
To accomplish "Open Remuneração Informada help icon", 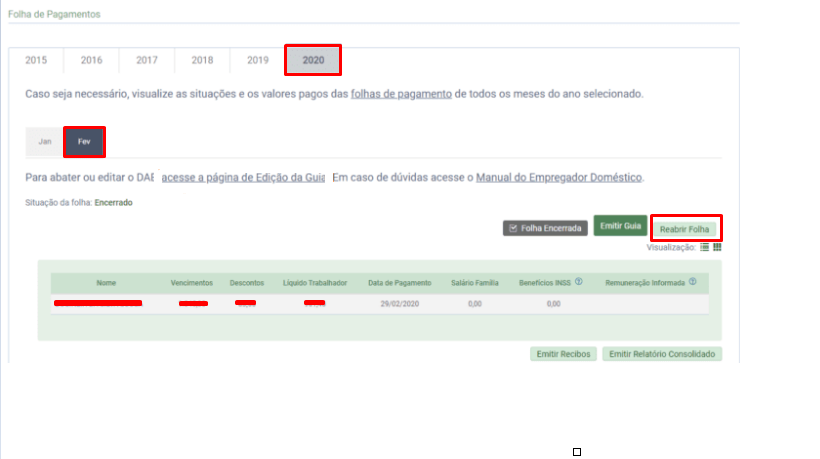I will [692, 281].
